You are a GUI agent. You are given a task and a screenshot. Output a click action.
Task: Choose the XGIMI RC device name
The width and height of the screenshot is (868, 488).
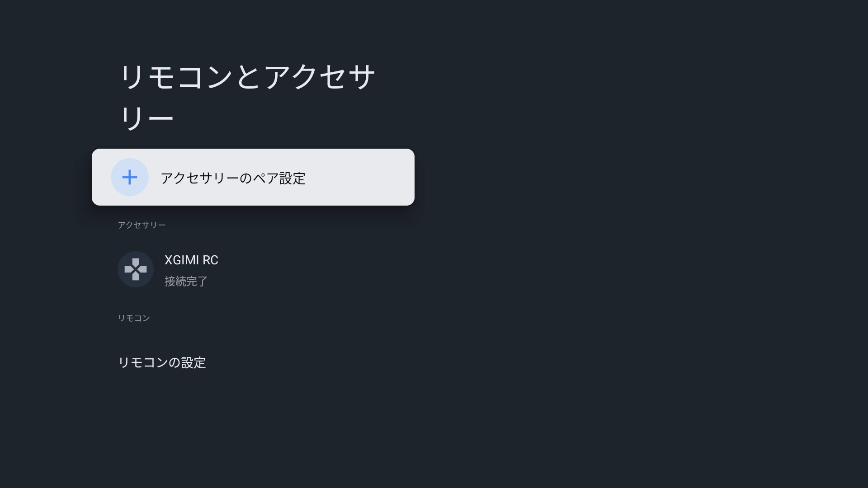tap(191, 260)
